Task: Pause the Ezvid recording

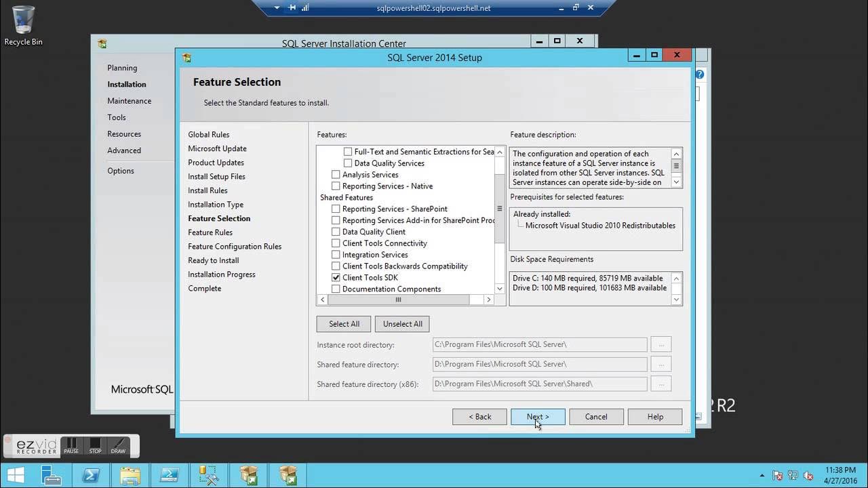Action: click(x=71, y=446)
